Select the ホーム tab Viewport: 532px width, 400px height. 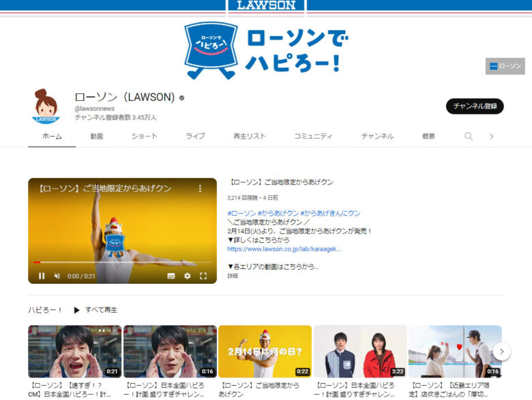[x=52, y=137]
